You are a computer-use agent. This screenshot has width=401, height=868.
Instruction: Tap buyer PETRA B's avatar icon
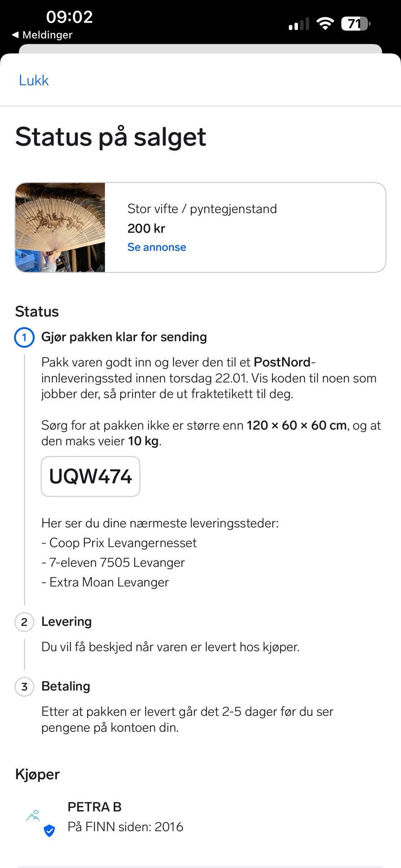click(33, 815)
